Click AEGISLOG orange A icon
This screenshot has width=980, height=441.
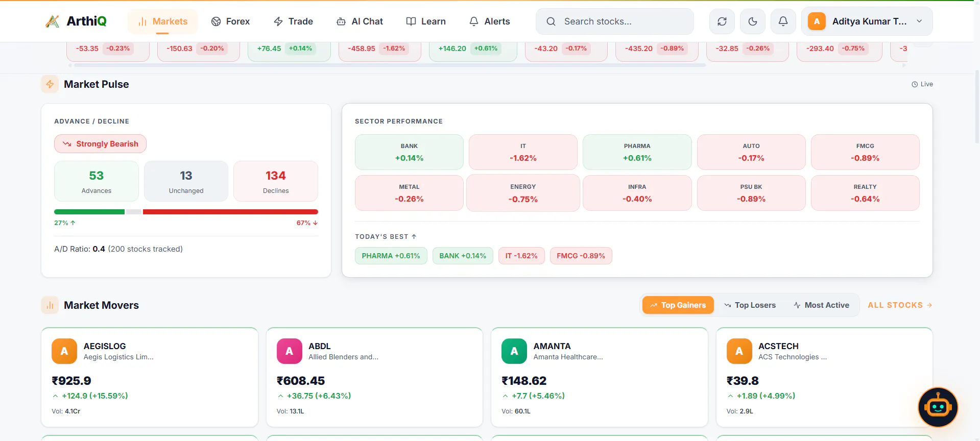(x=64, y=351)
